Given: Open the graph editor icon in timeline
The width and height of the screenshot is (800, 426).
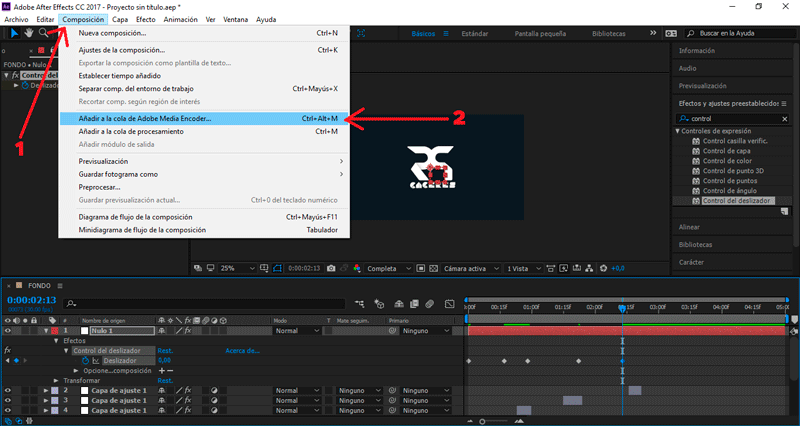Looking at the screenshot, I should (449, 304).
